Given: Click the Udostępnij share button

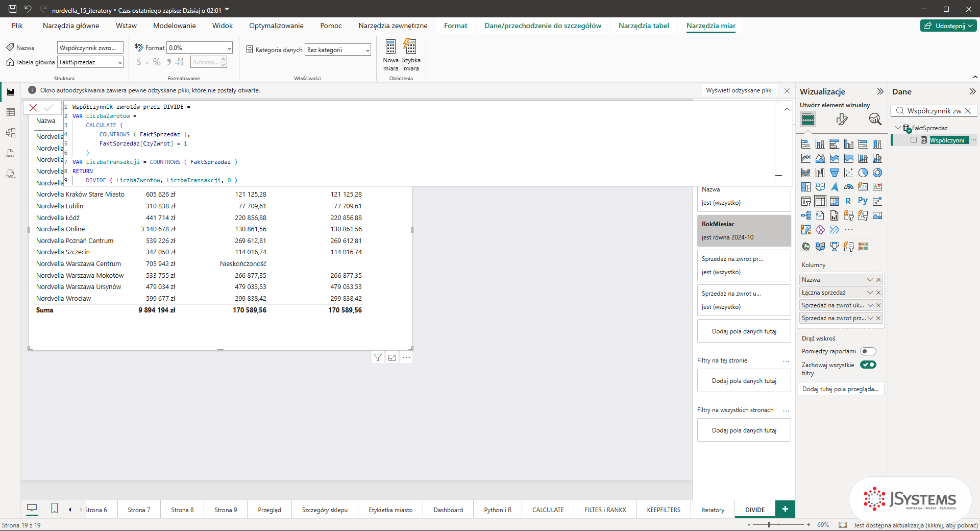Looking at the screenshot, I should tap(949, 26).
